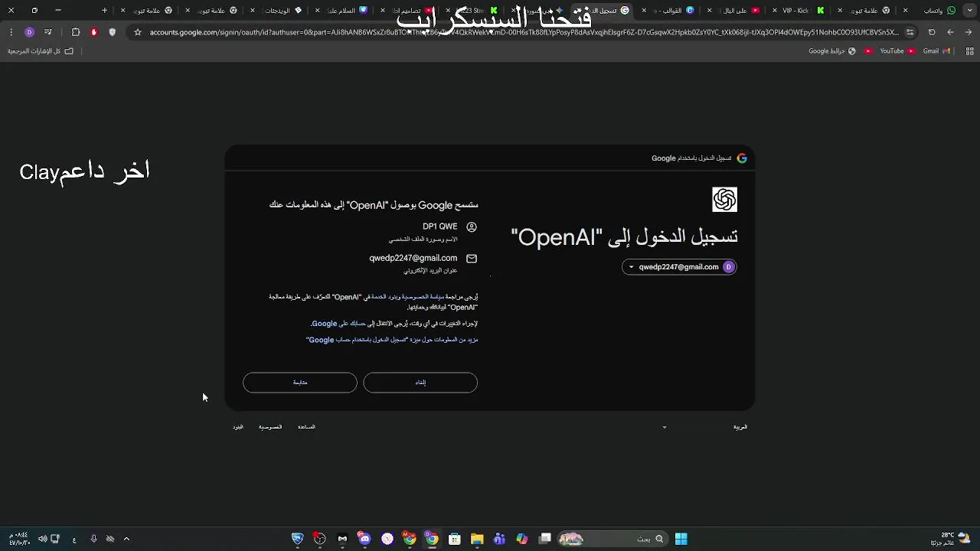Open the extensions puzzle icon
This screenshot has height=551, width=980.
click(x=76, y=32)
